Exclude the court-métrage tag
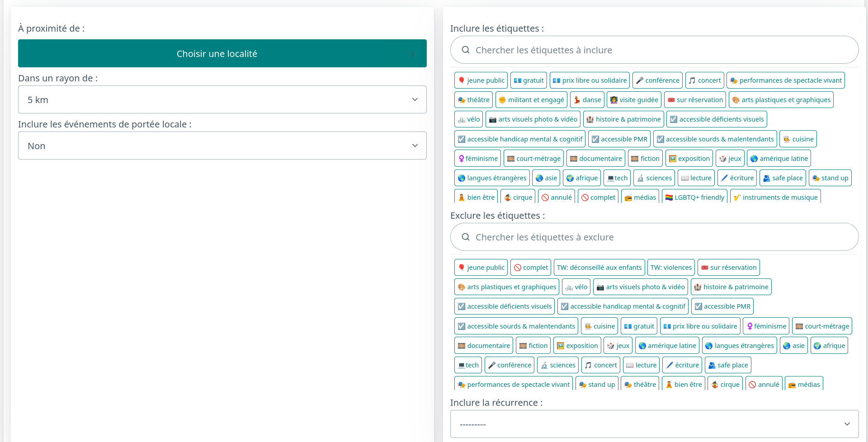This screenshot has height=442, width=868. [821, 326]
